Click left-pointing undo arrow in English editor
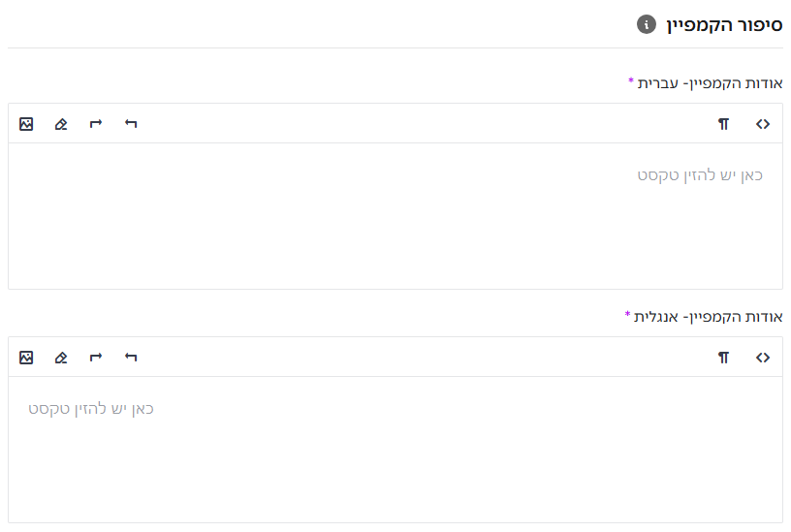Viewport: 791px width, 532px height. (x=131, y=357)
